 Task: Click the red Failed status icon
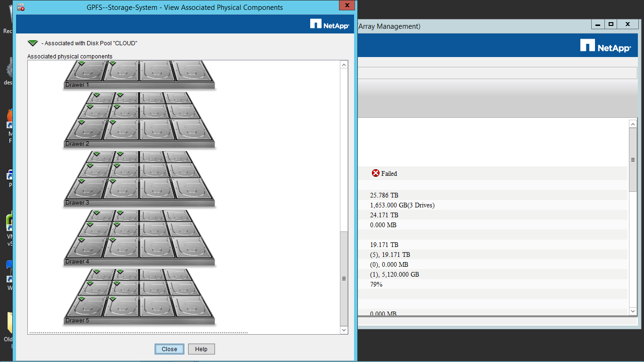pos(376,173)
